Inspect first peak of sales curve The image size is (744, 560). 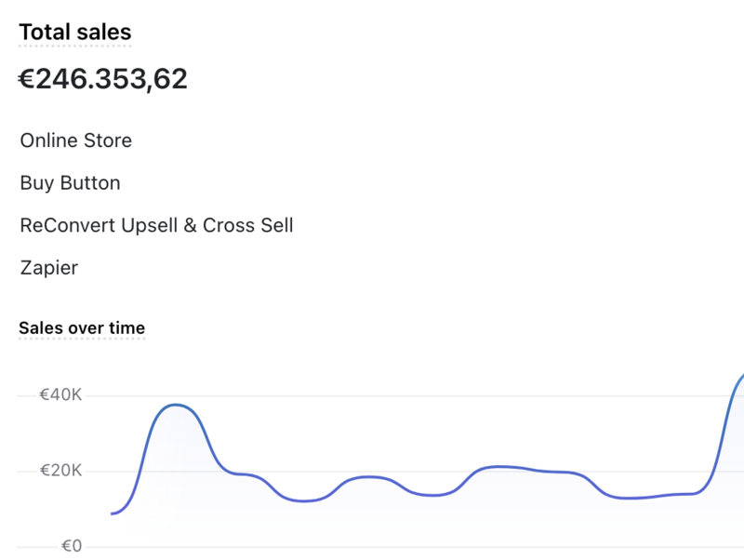[176, 405]
